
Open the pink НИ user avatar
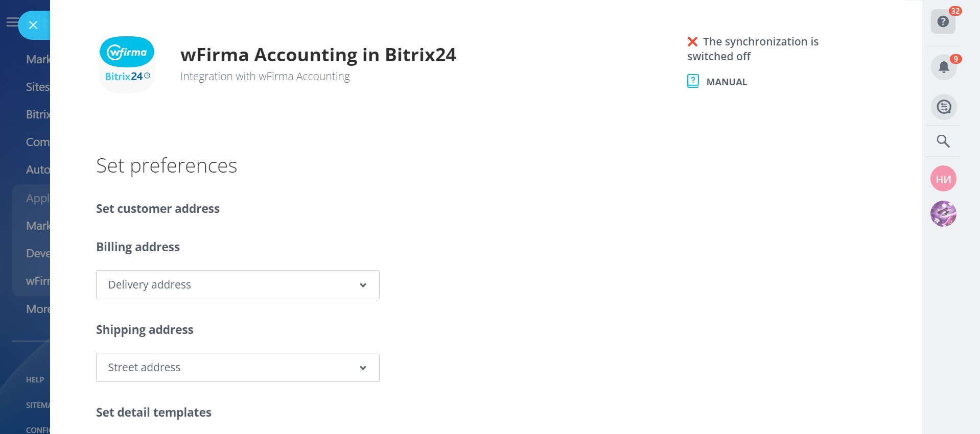click(943, 179)
